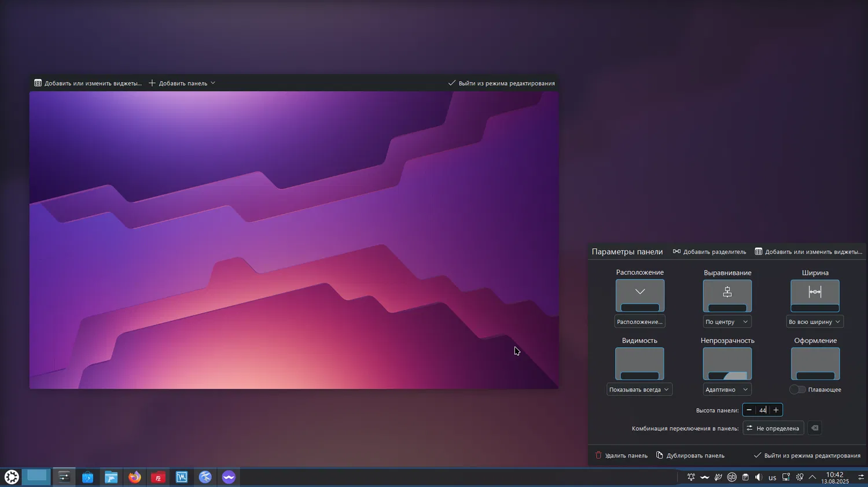The image size is (868, 487).
Task: Click the white wave tray icon
Action: coord(704,477)
